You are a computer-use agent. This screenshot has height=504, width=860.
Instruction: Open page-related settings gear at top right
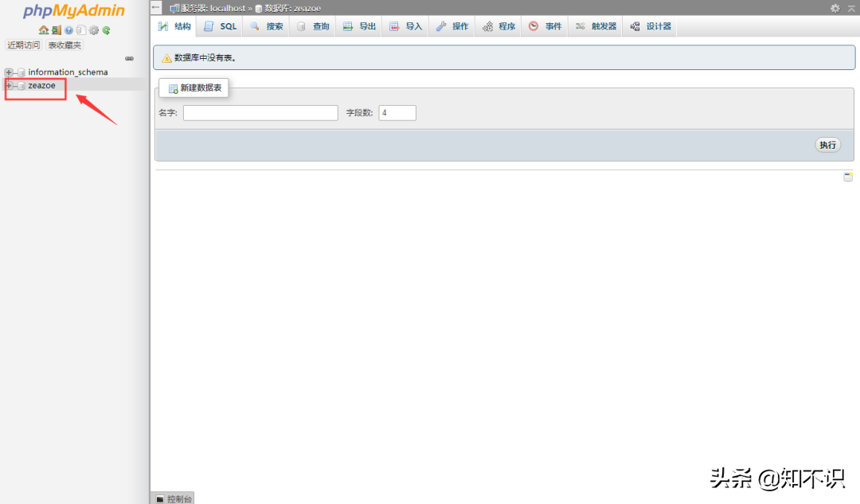pyautogui.click(x=835, y=8)
